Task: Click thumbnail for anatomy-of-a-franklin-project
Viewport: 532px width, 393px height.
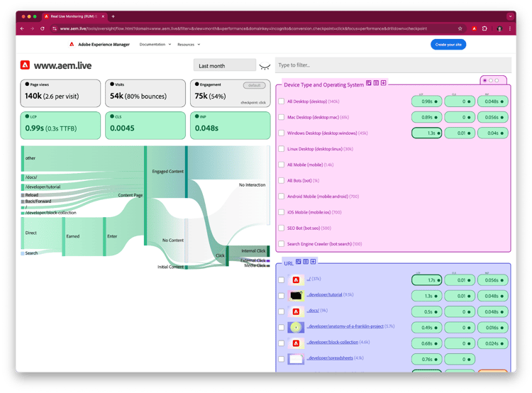Action: click(296, 327)
